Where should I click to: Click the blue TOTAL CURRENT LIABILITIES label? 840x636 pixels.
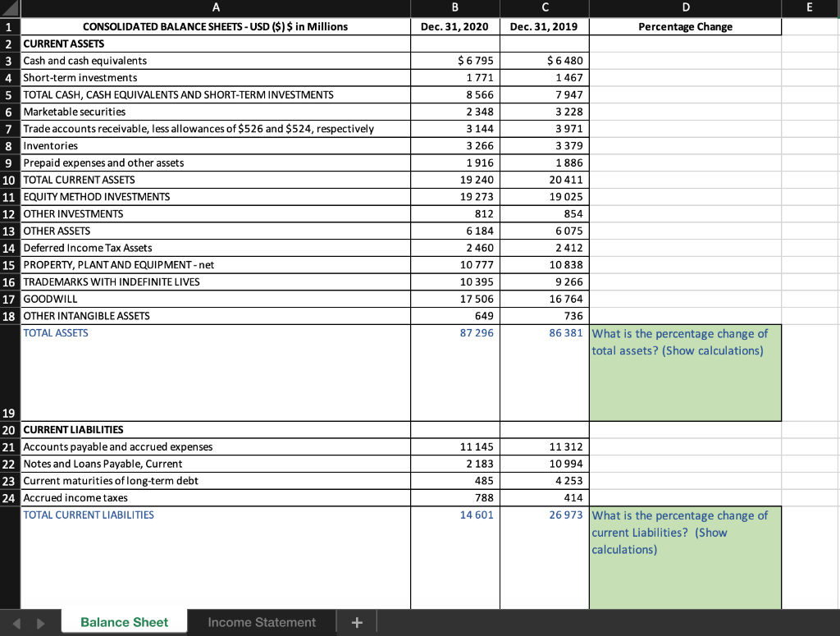(89, 515)
